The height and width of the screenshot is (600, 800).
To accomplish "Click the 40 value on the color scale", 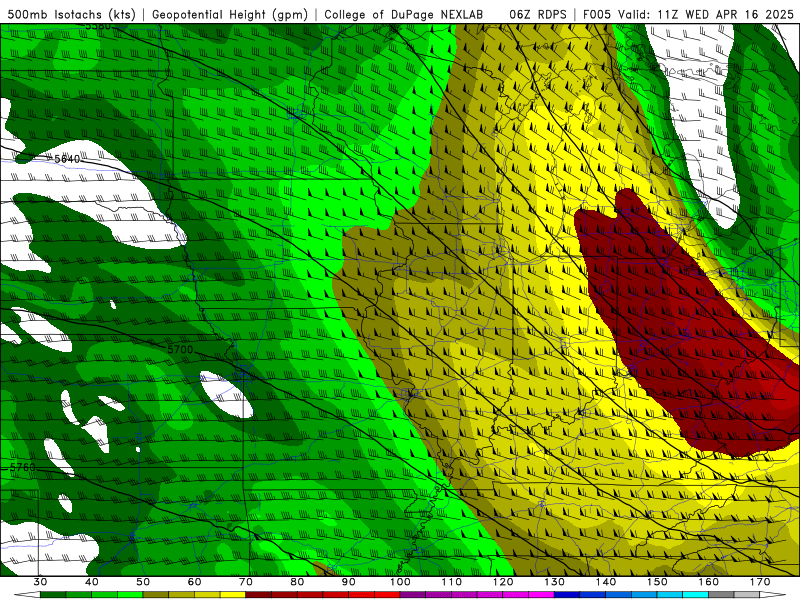I will [x=92, y=582].
